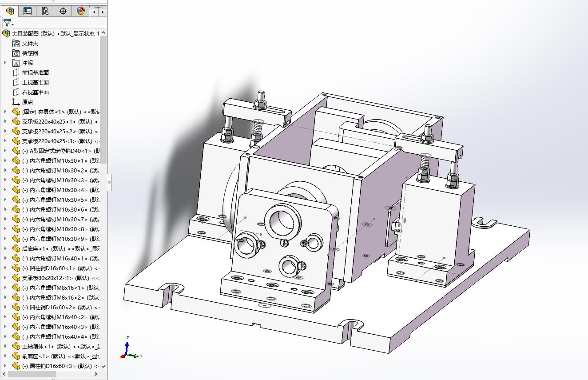
Task: Switch to the PropertyManager tab
Action: pyautogui.click(x=28, y=11)
